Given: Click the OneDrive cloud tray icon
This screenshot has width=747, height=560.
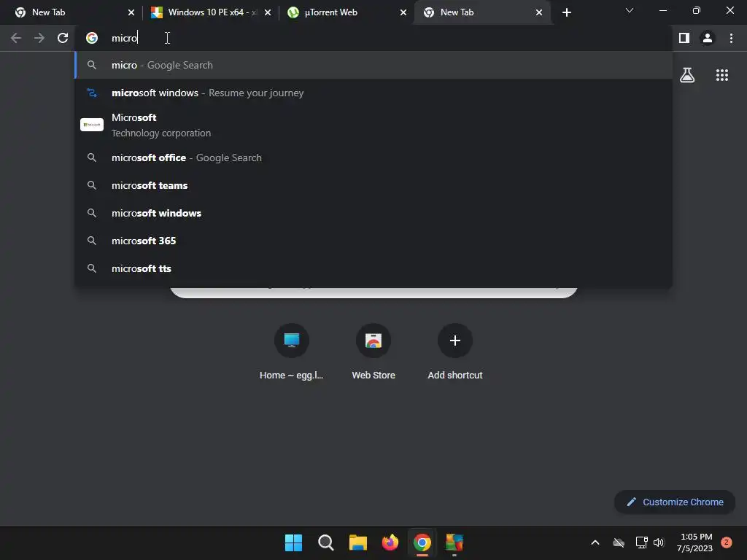Looking at the screenshot, I should 619,542.
